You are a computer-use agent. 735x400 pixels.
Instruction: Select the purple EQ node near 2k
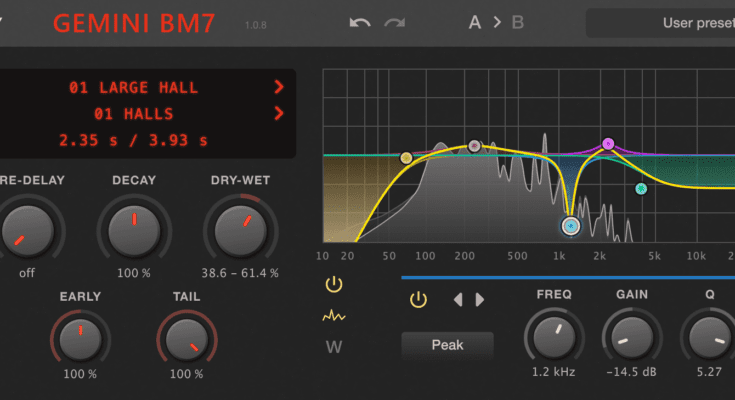pyautogui.click(x=607, y=144)
